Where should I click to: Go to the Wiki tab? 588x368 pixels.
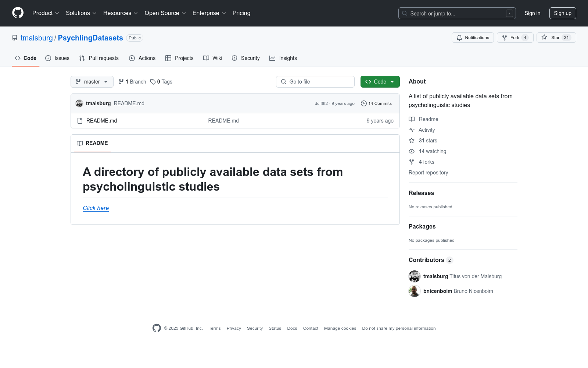coord(213,58)
